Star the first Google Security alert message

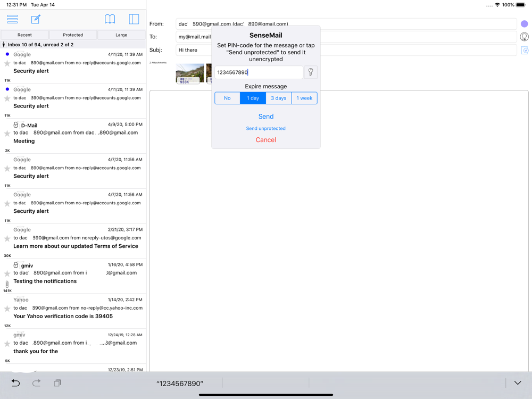(x=7, y=63)
